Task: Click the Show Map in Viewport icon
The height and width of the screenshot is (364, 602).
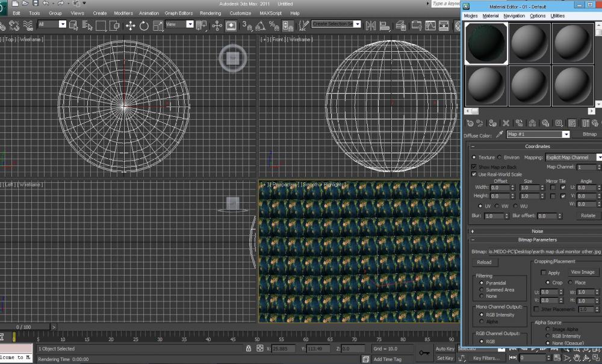Action: (x=572, y=123)
